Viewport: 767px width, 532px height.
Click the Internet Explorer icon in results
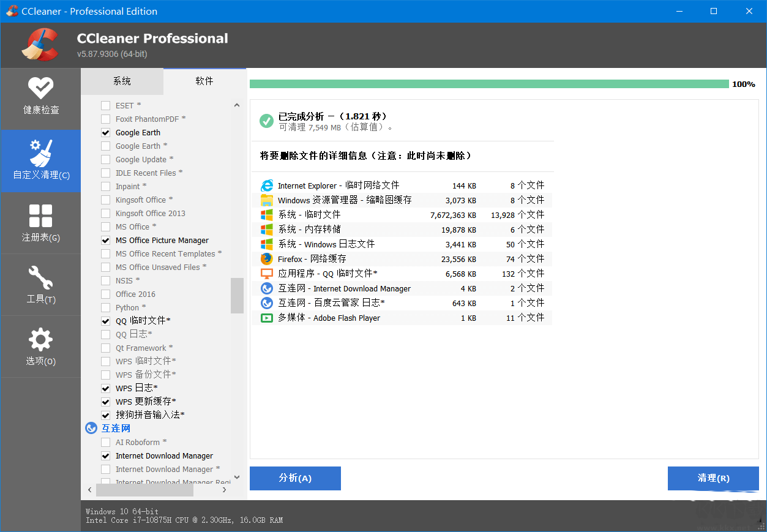267,185
